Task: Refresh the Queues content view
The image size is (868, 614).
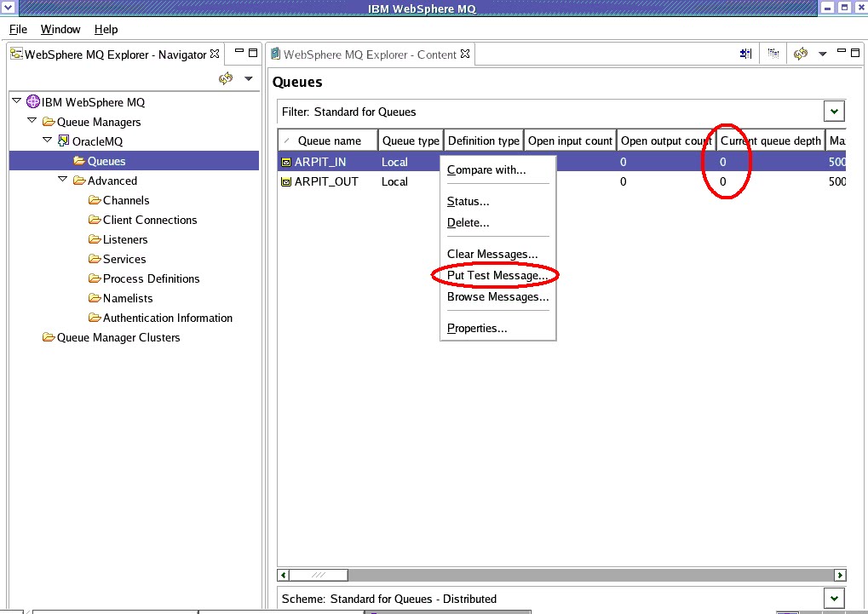Action: (x=802, y=52)
